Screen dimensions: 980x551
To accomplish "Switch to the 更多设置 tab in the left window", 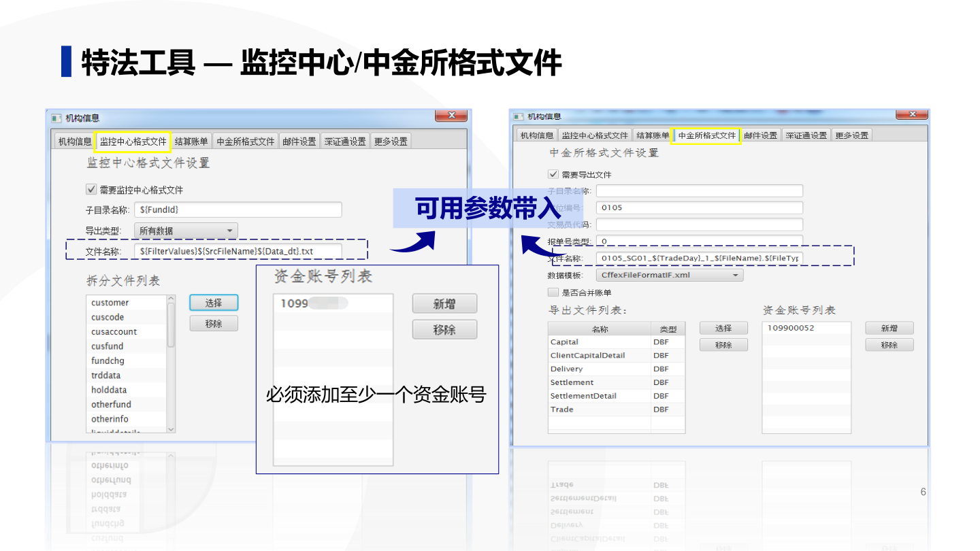I will pos(391,141).
